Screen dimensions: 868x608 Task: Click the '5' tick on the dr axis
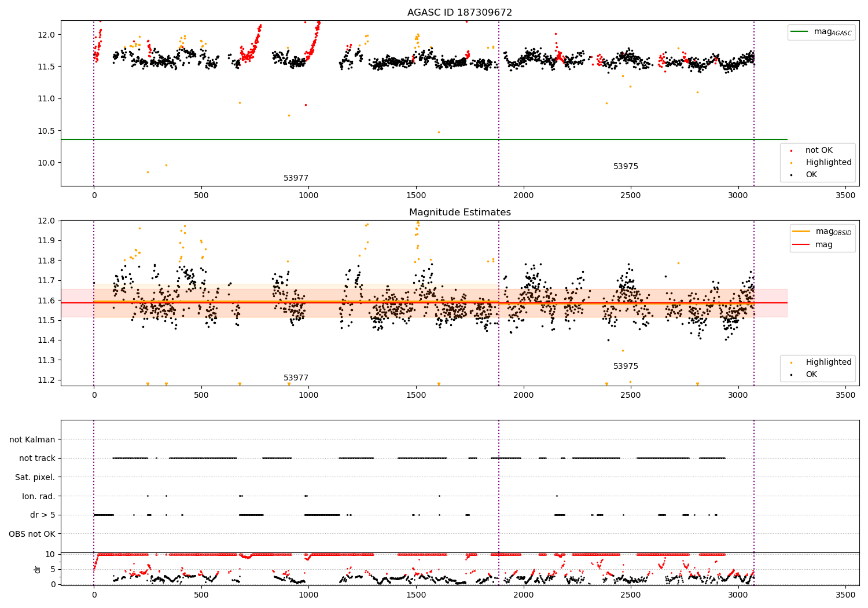(x=53, y=569)
